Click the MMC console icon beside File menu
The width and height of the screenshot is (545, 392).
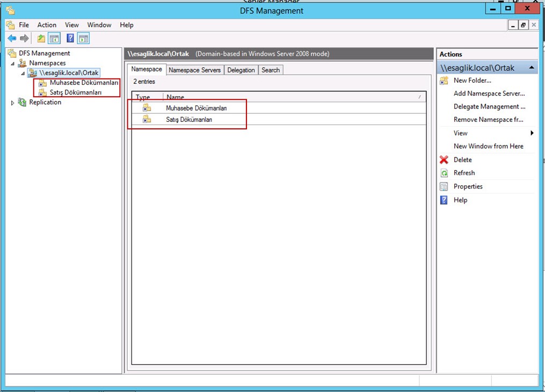(10, 25)
